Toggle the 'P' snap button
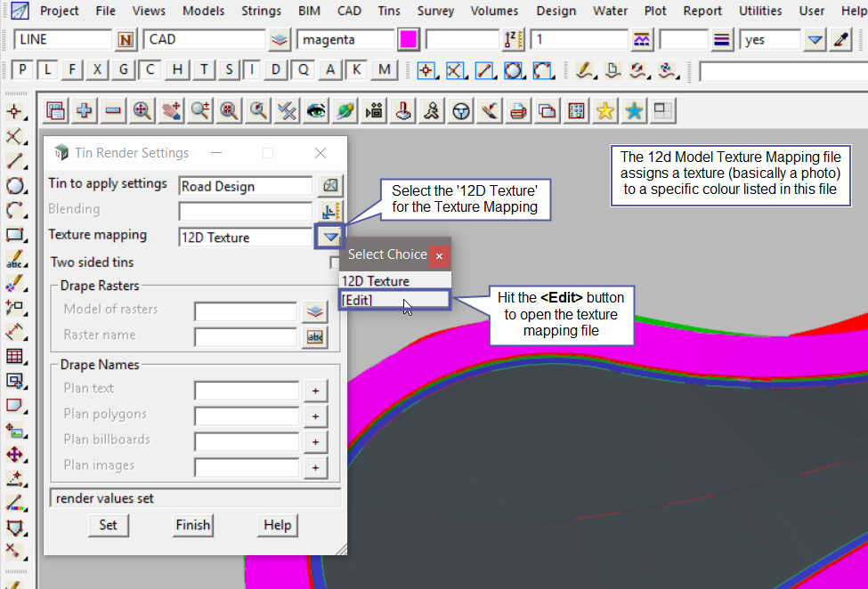The image size is (868, 589). pyautogui.click(x=23, y=70)
